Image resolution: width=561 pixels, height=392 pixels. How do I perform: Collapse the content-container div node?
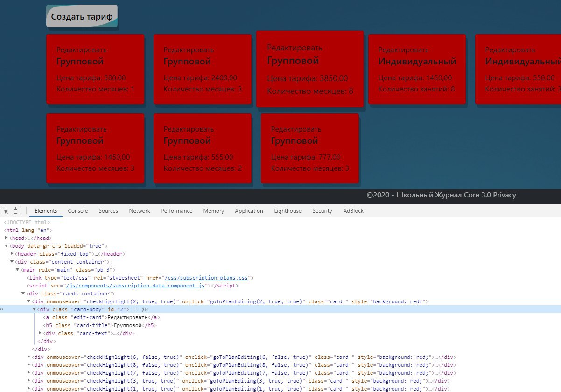tap(12, 262)
